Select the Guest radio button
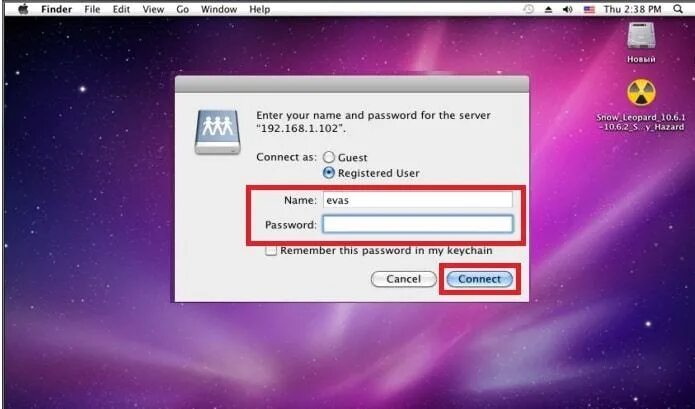The height and width of the screenshot is (409, 695). pos(328,157)
